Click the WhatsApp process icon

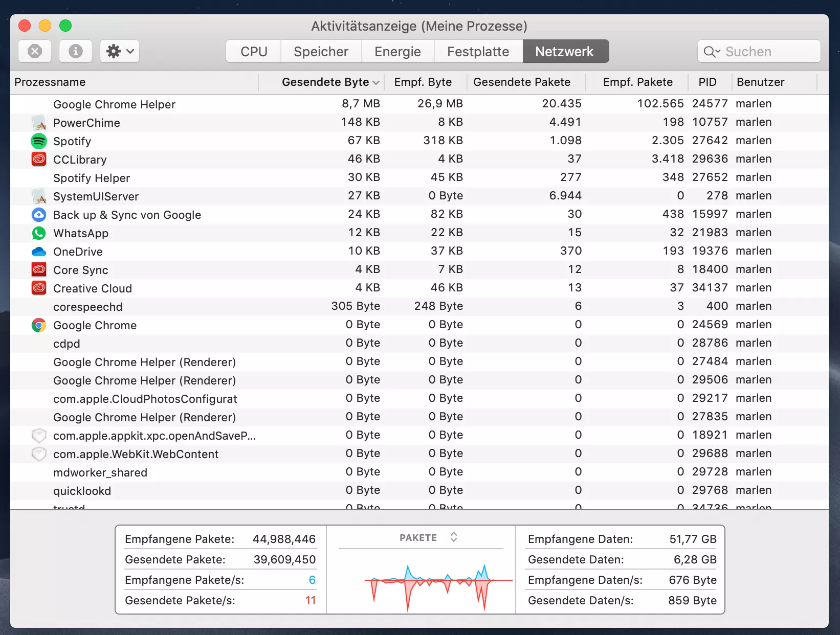pos(39,233)
